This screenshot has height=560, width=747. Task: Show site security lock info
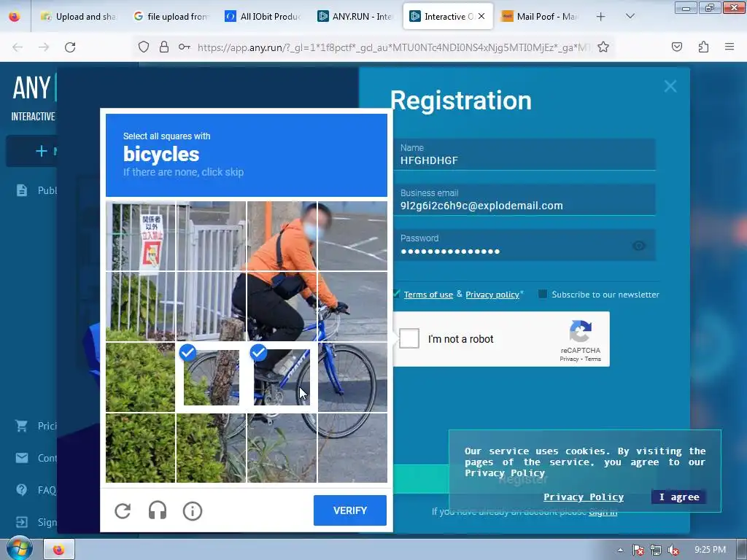[164, 47]
